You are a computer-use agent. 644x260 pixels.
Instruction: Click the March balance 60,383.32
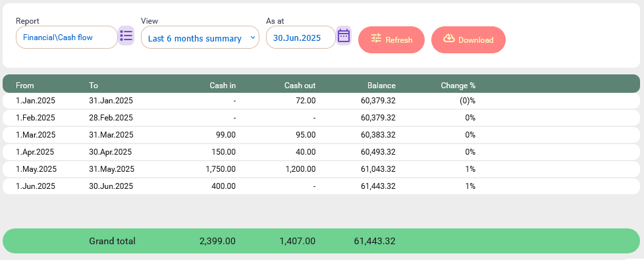(x=378, y=135)
